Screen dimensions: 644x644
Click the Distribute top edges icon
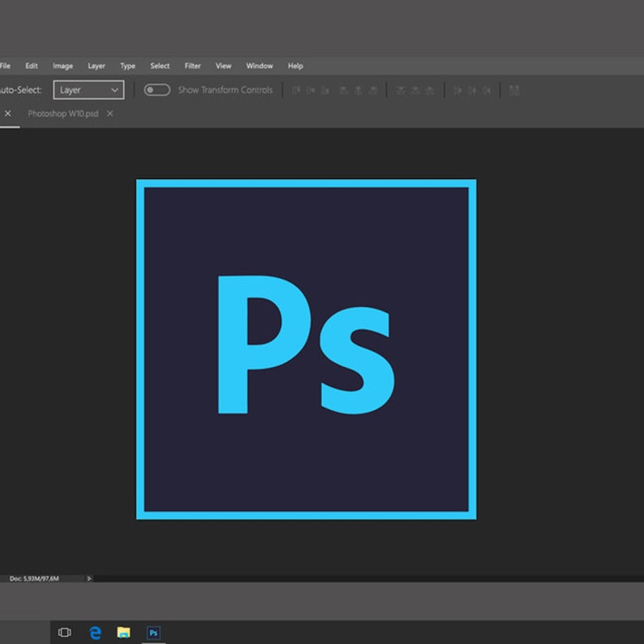(x=400, y=90)
